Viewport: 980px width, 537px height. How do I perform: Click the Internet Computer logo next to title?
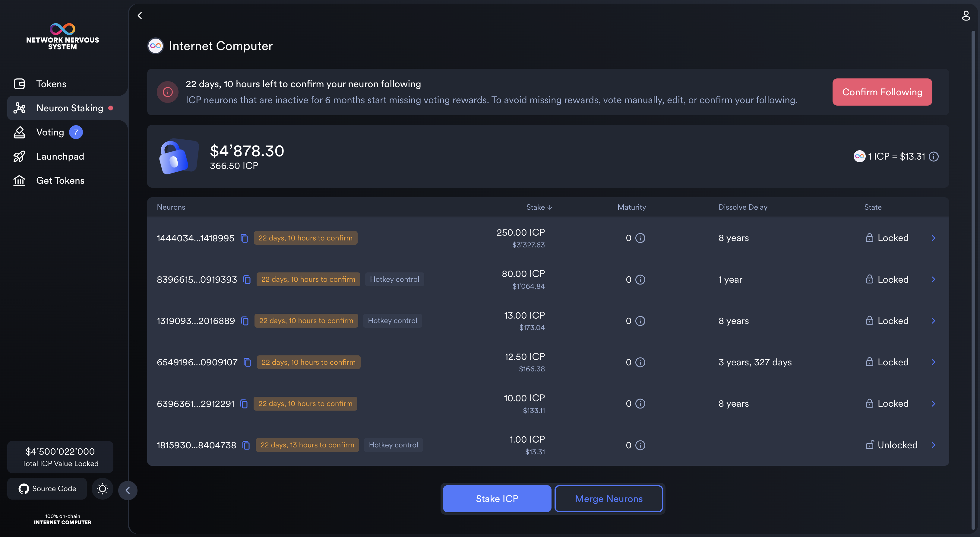156,46
